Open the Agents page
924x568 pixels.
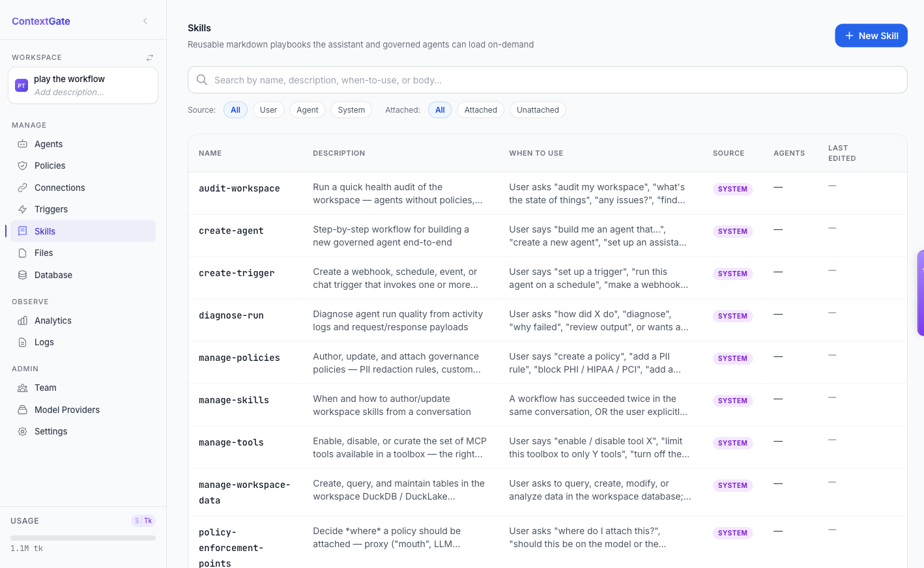pos(83,144)
